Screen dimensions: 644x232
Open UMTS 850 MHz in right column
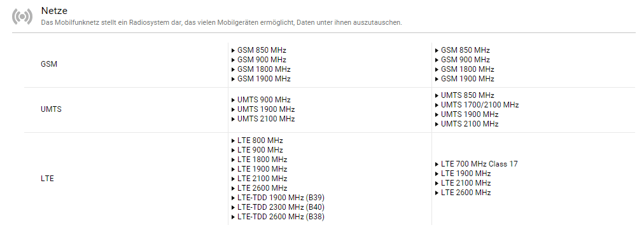(x=465, y=95)
